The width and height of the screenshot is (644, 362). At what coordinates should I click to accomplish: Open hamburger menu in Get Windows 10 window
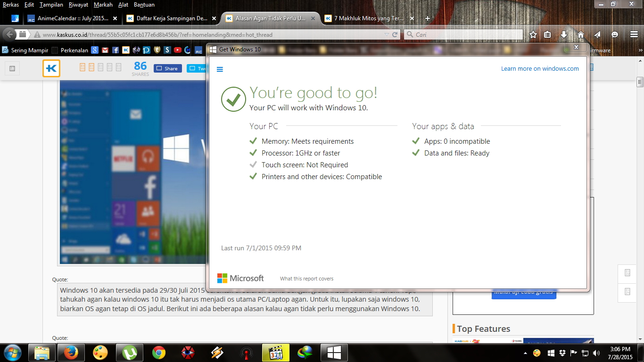(x=220, y=69)
